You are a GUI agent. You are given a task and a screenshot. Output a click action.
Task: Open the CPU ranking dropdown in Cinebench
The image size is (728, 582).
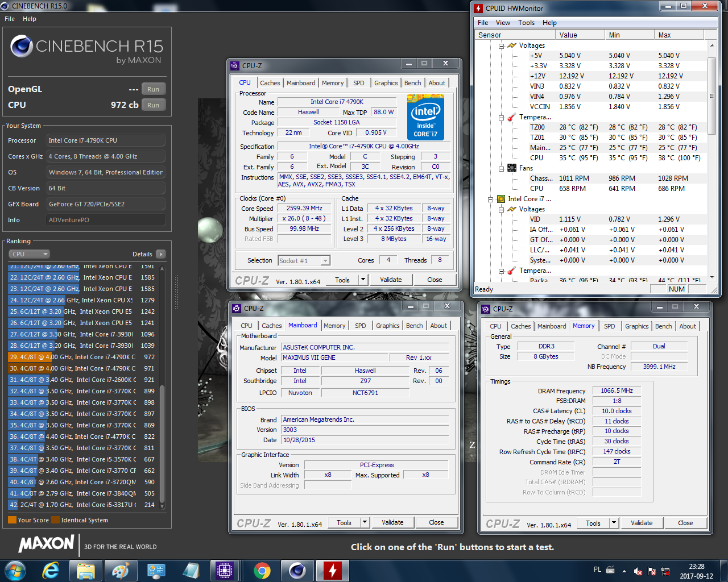click(x=30, y=254)
